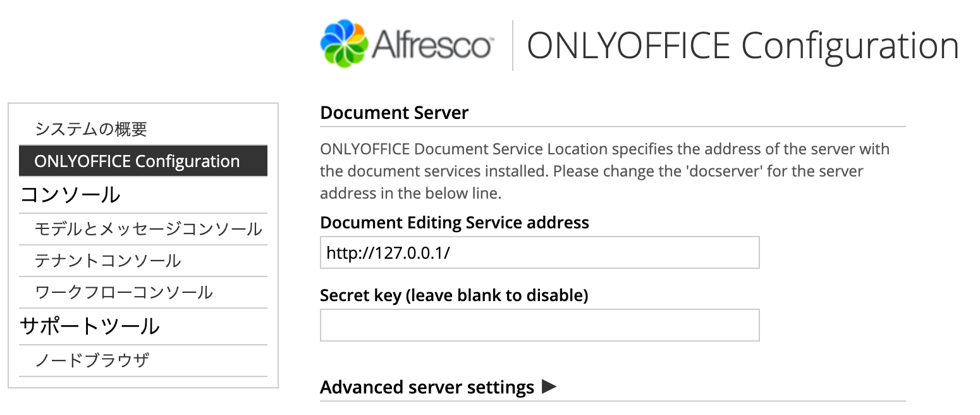Click the Document Server section heading

click(395, 113)
